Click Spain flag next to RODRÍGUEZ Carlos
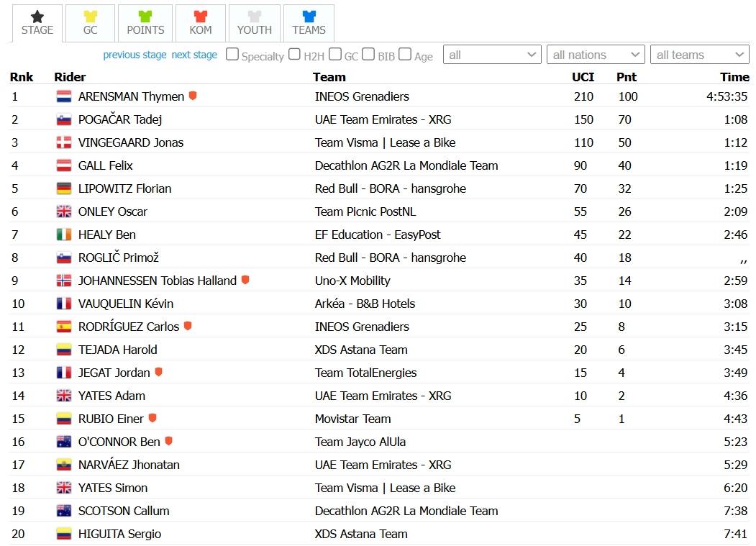This screenshot has width=756, height=546. point(63,327)
